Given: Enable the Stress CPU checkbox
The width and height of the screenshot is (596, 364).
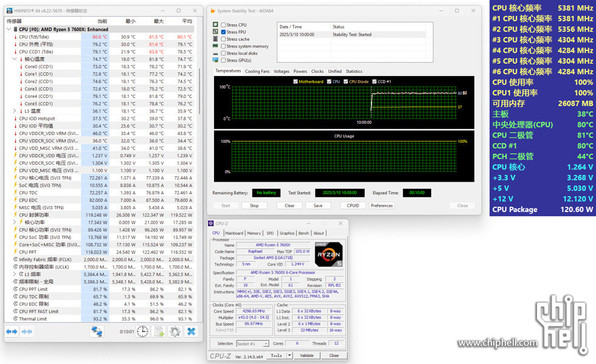Looking at the screenshot, I should point(224,25).
